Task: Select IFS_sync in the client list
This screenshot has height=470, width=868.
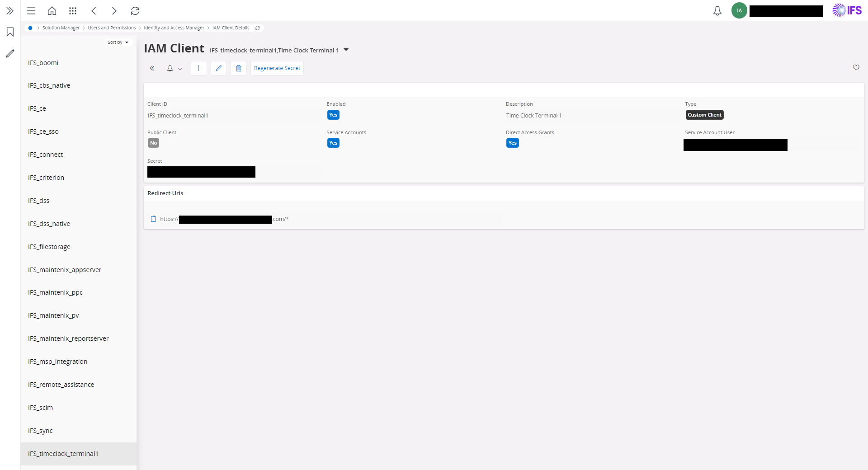Action: pyautogui.click(x=79, y=431)
